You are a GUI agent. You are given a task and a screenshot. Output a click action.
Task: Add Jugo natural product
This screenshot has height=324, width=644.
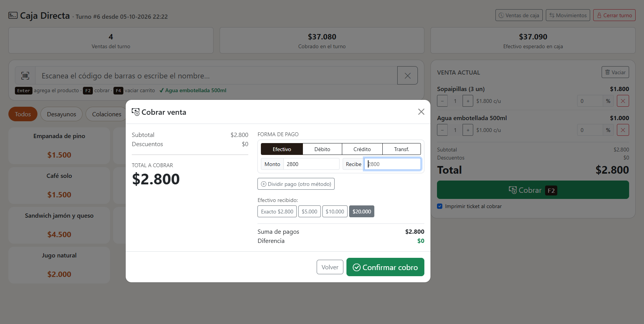pyautogui.click(x=59, y=265)
